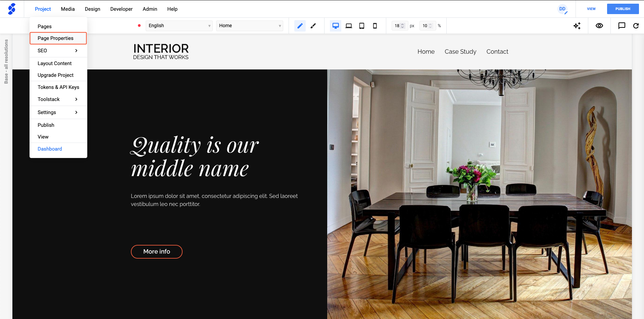Screen dimensions: 644x319
Task: Toggle the eye preview icon
Action: (x=599, y=25)
